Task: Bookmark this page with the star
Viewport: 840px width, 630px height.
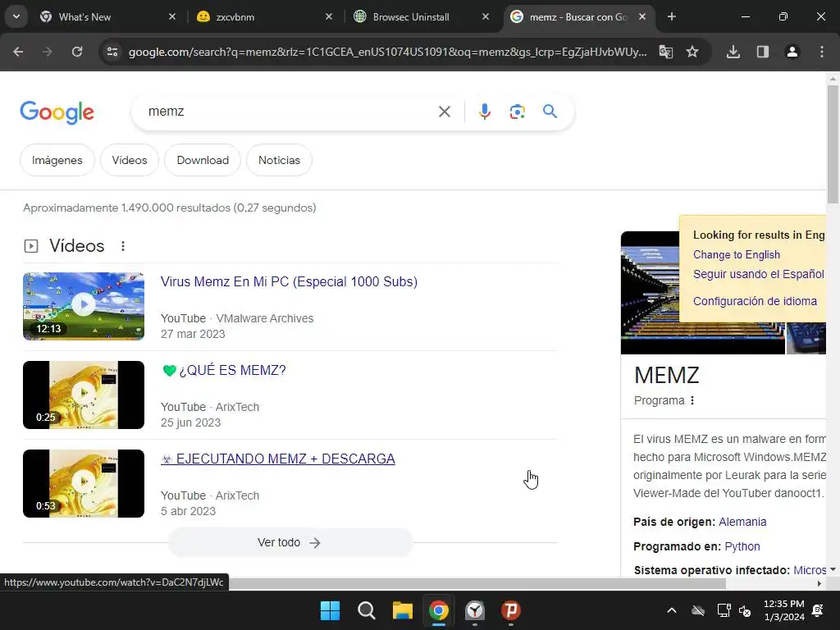Action: tap(692, 52)
